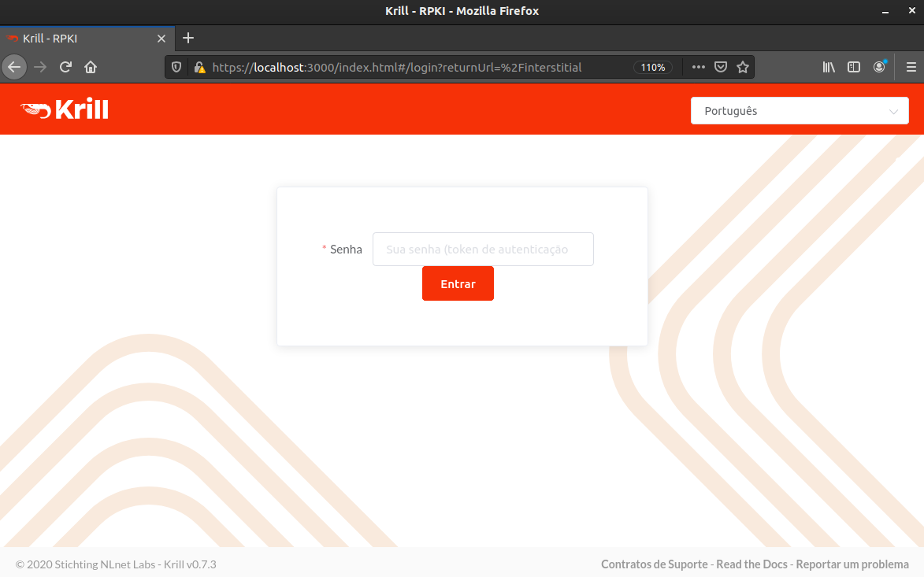The height and width of the screenshot is (577, 924).
Task: Toggle the sidebar view icon
Action: coord(854,67)
